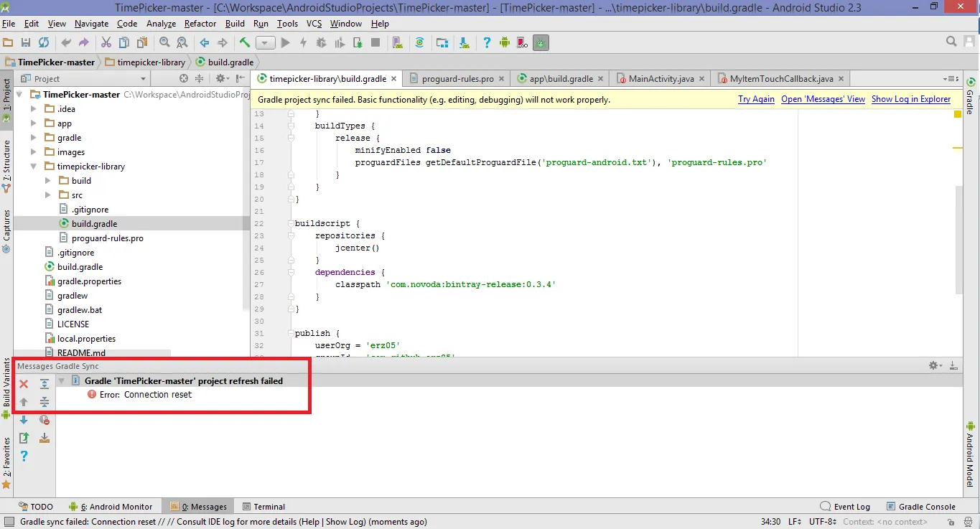Toggle the Gradle tool window on right edge
This screenshot has height=529, width=980.
pyautogui.click(x=970, y=97)
